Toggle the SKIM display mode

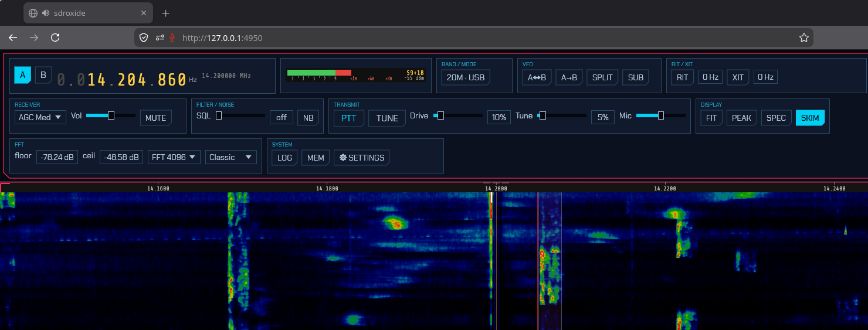(811, 118)
